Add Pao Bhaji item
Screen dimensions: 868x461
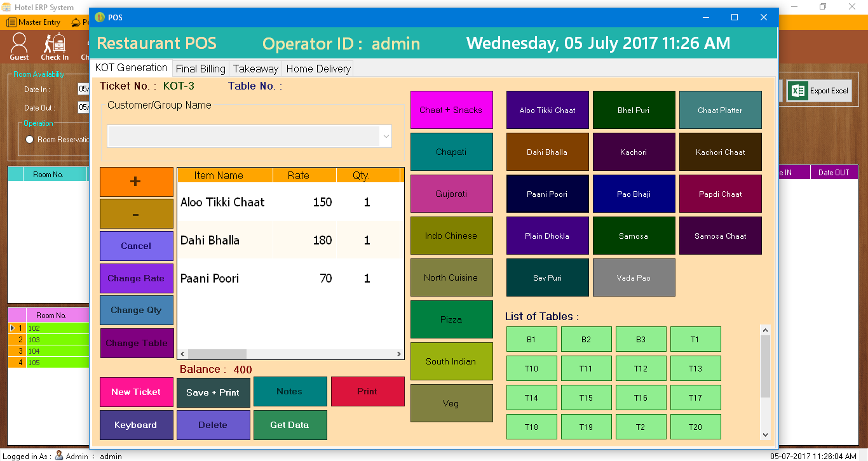(634, 194)
